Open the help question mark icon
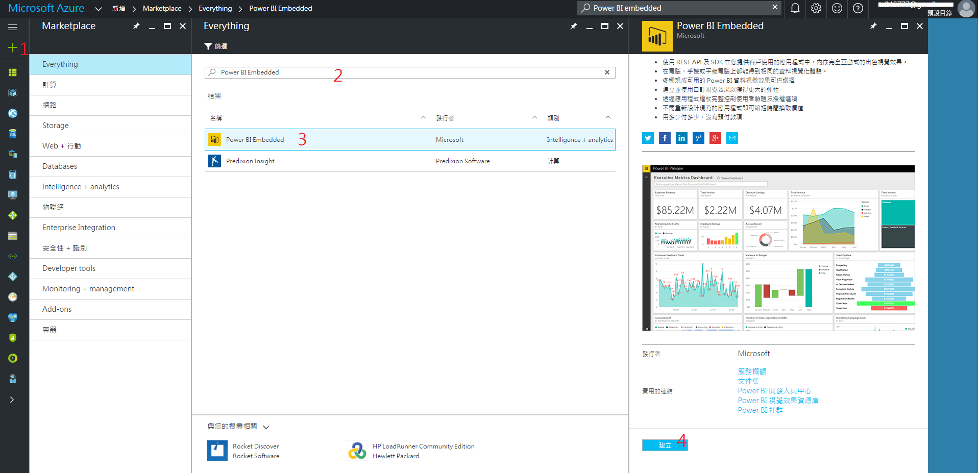This screenshot has height=473, width=980. click(x=857, y=8)
